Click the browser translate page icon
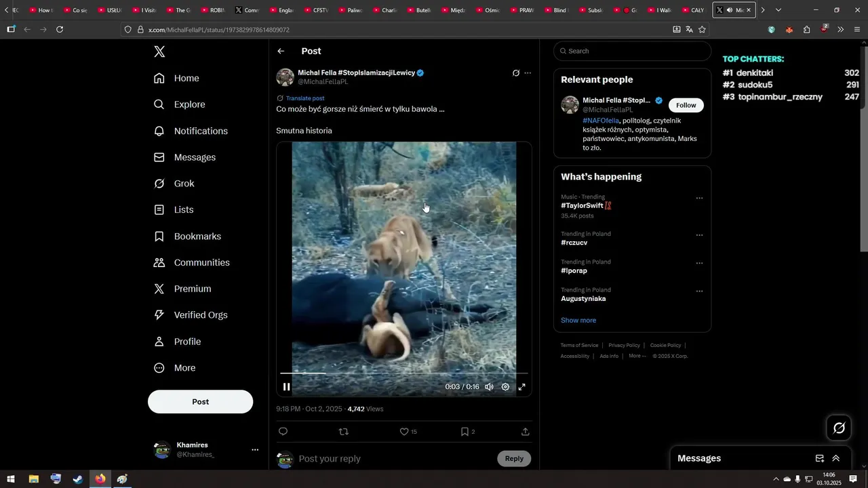Image resolution: width=868 pixels, height=488 pixels. [x=689, y=29]
